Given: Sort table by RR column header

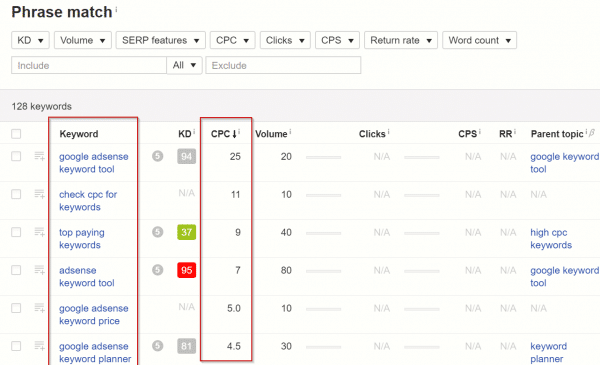Looking at the screenshot, I should [505, 134].
